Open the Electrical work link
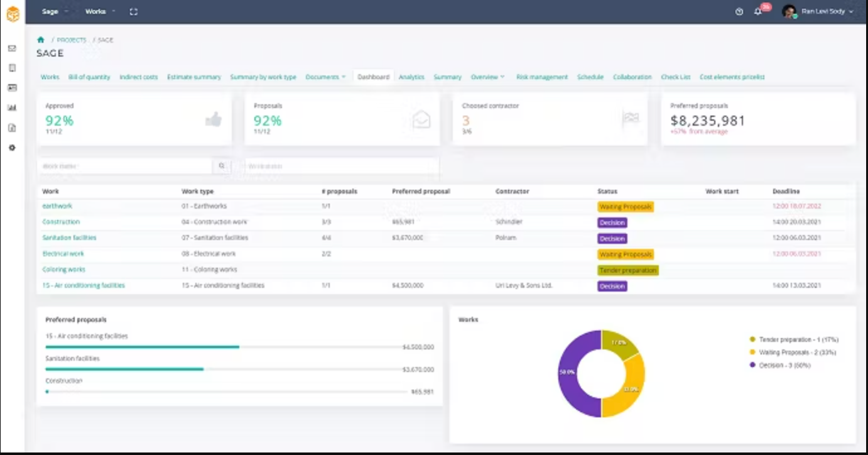Image resolution: width=868 pixels, height=455 pixels. coord(63,254)
